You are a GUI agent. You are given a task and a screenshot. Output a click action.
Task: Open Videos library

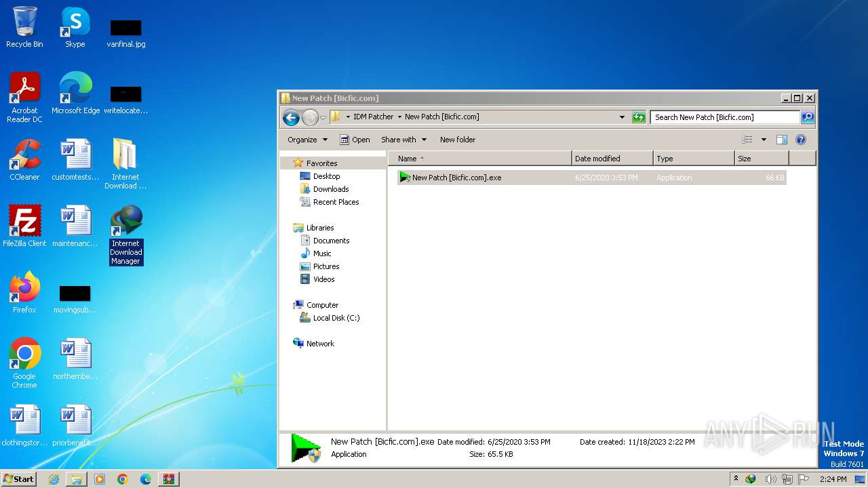tap(323, 279)
